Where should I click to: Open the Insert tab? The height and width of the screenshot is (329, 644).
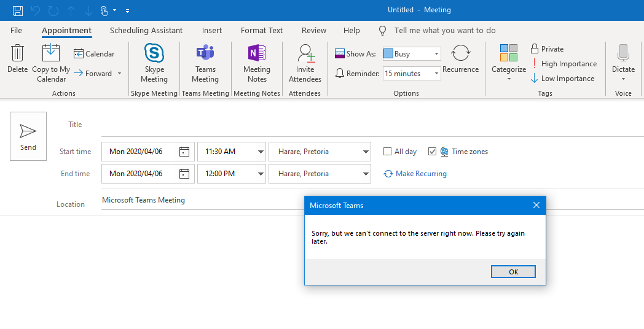(x=211, y=30)
